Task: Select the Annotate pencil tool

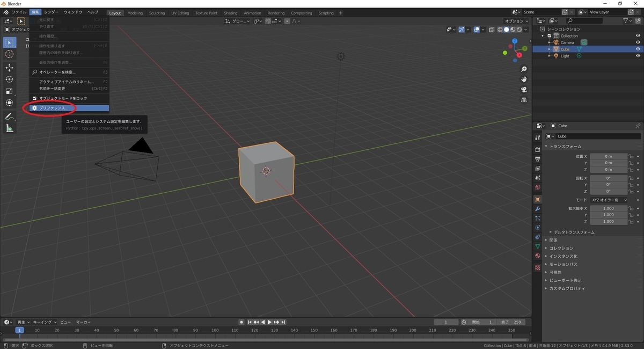Action: click(10, 117)
